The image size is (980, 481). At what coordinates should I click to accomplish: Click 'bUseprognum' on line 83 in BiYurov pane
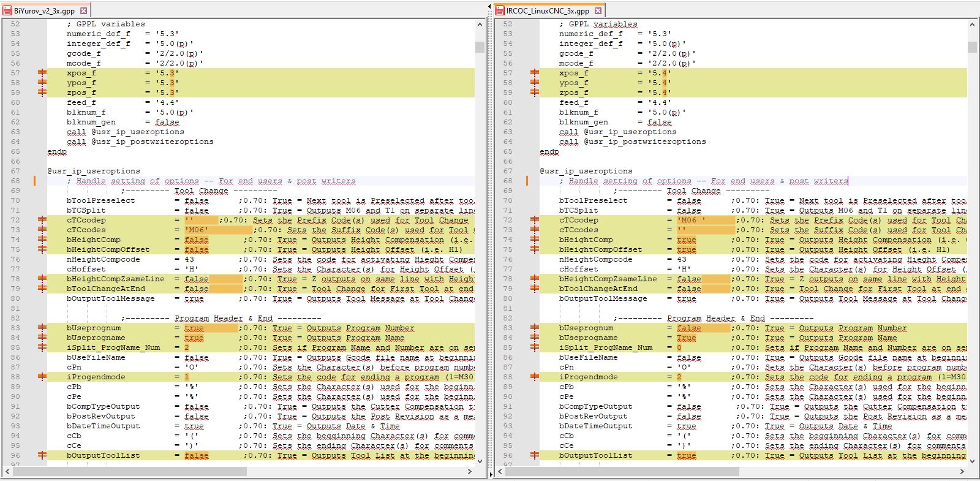94,328
